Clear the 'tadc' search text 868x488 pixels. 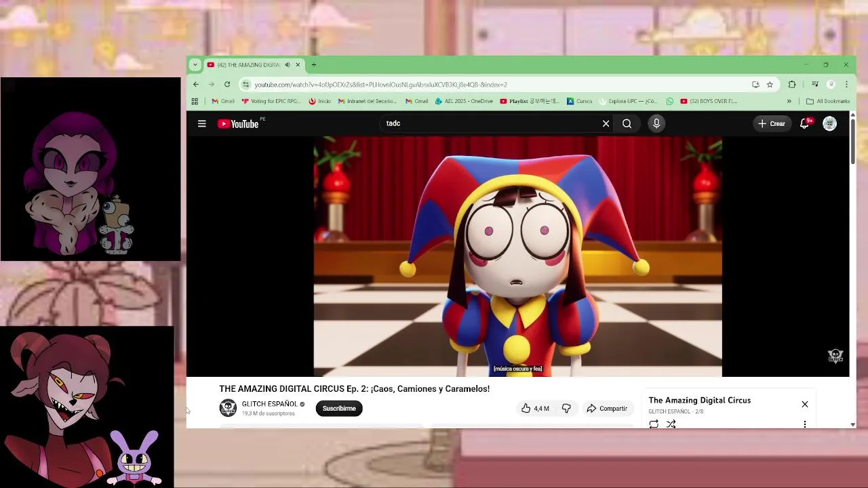(606, 123)
